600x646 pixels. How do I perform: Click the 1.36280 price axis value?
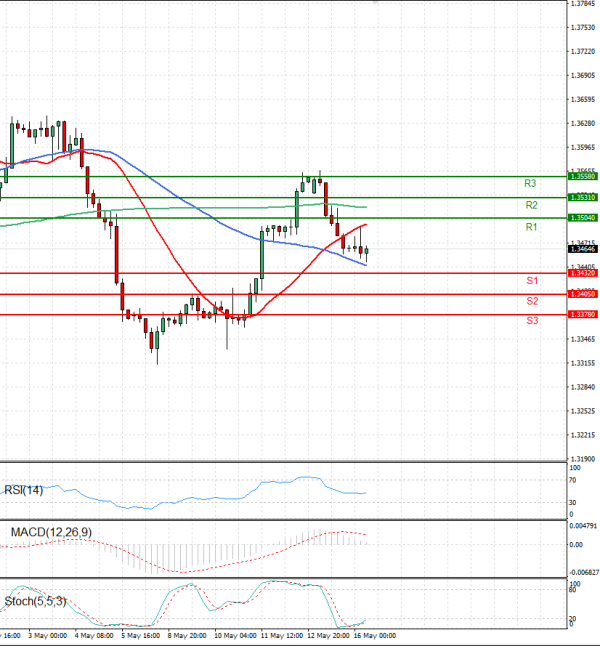(x=583, y=123)
